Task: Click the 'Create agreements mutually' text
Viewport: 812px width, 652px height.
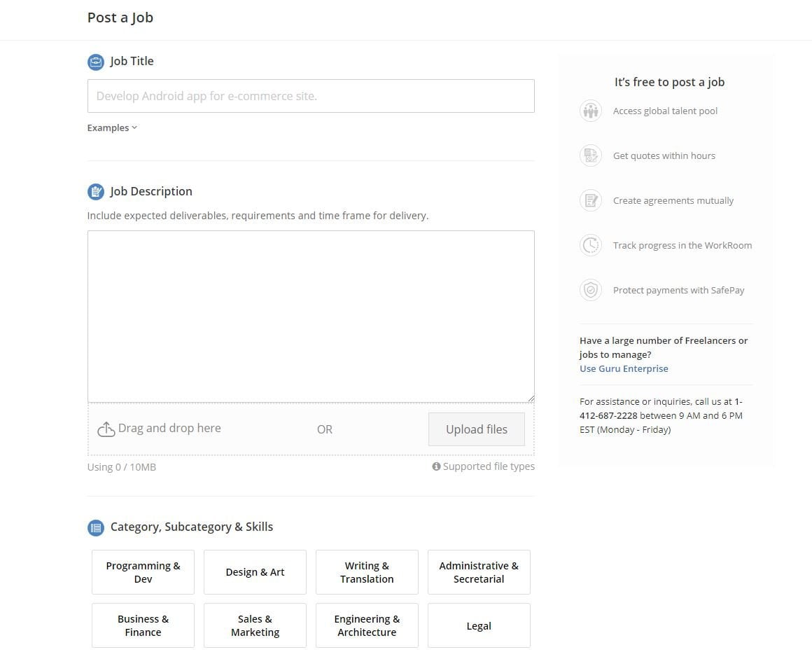Action: point(673,200)
